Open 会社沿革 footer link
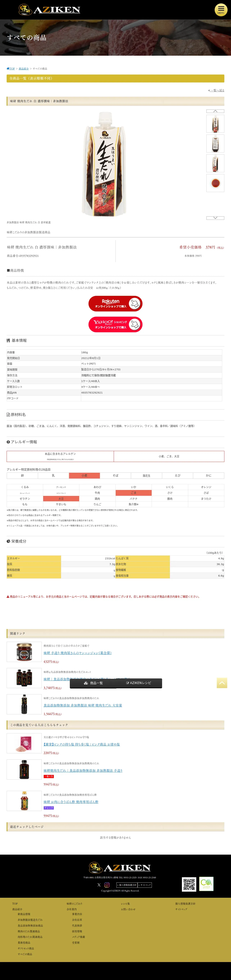 77,920
